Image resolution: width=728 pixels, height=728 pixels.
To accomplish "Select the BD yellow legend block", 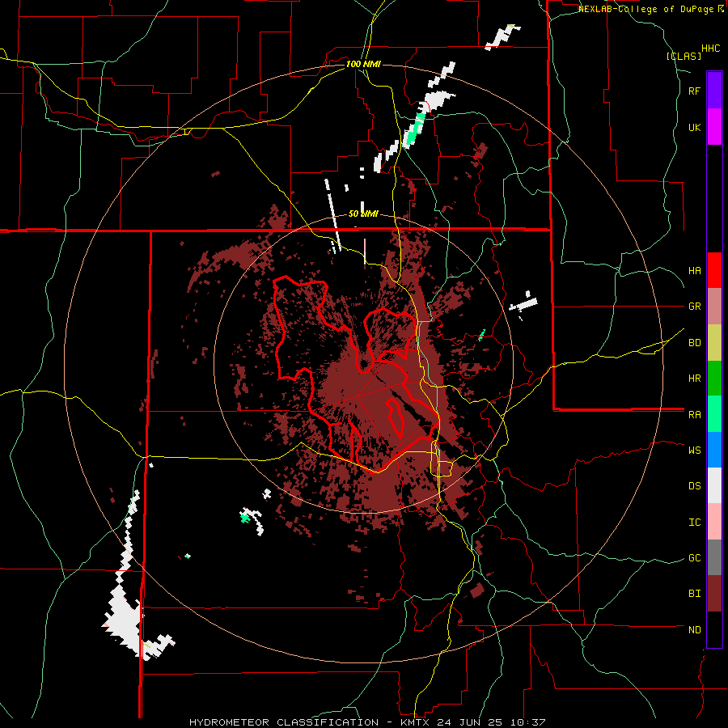I will (714, 343).
